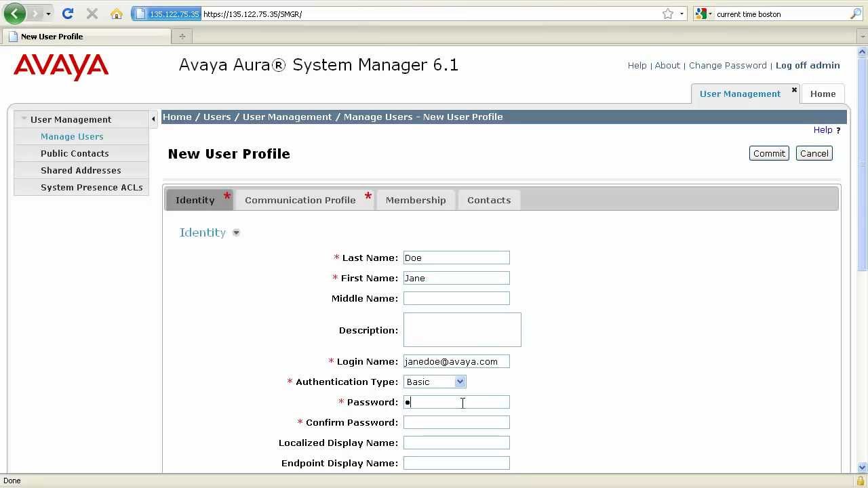Click the Google search box
Image resolution: width=868 pixels, height=488 pixels.
(780, 14)
